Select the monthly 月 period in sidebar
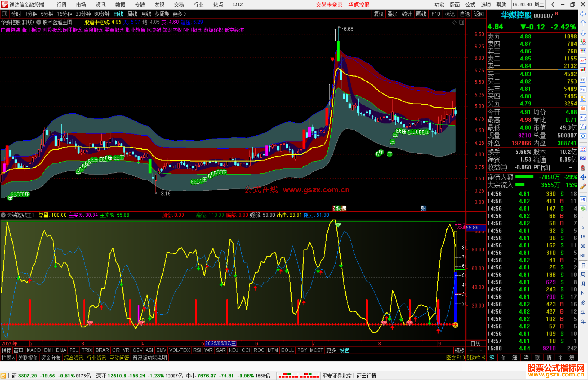Screen dimensions: 588x380 pos(583,284)
